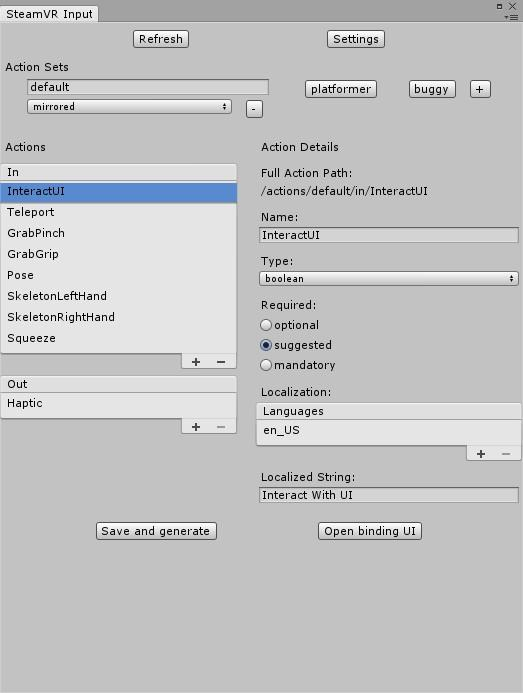Add a new action set with plus button
Viewport: 523px width, 693px height.
click(x=480, y=89)
